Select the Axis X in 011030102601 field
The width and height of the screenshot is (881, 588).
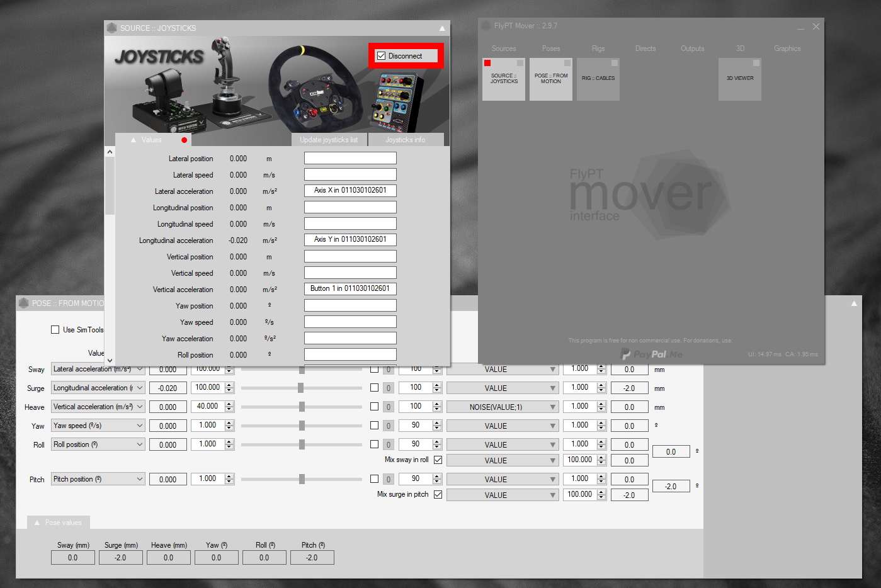pos(350,190)
